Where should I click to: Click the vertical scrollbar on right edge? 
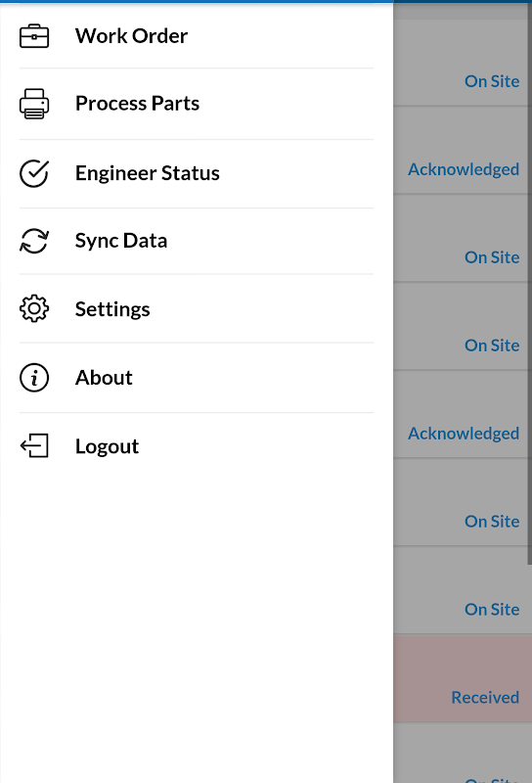pyautogui.click(x=529, y=283)
